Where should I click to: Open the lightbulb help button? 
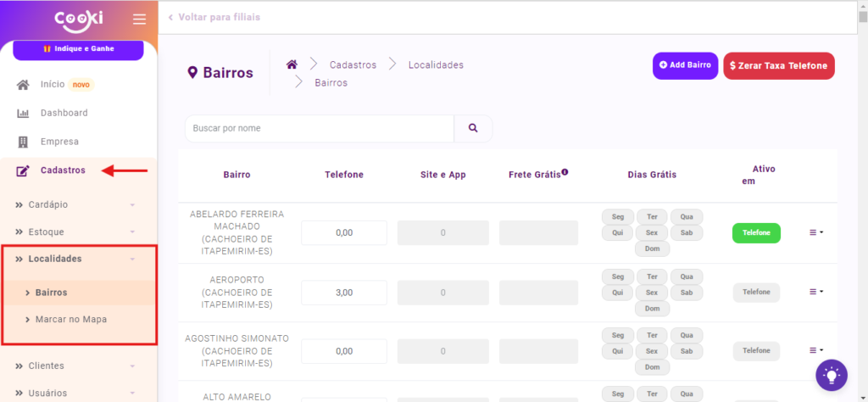[831, 374]
